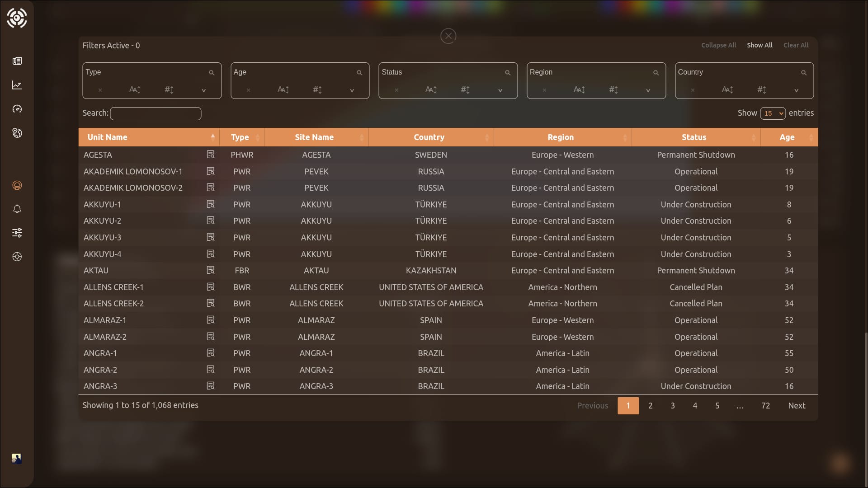The width and height of the screenshot is (868, 488).
Task: Open the Show entries dropdown
Action: coord(773,113)
